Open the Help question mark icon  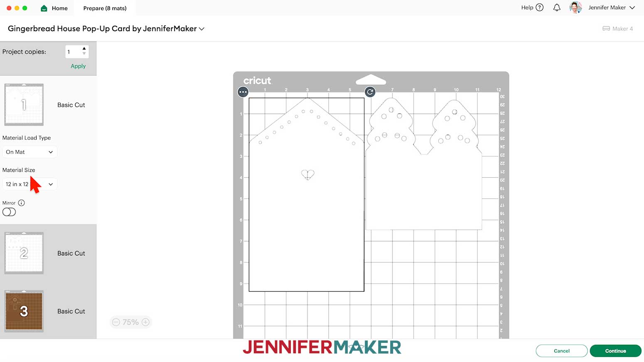(x=540, y=7)
